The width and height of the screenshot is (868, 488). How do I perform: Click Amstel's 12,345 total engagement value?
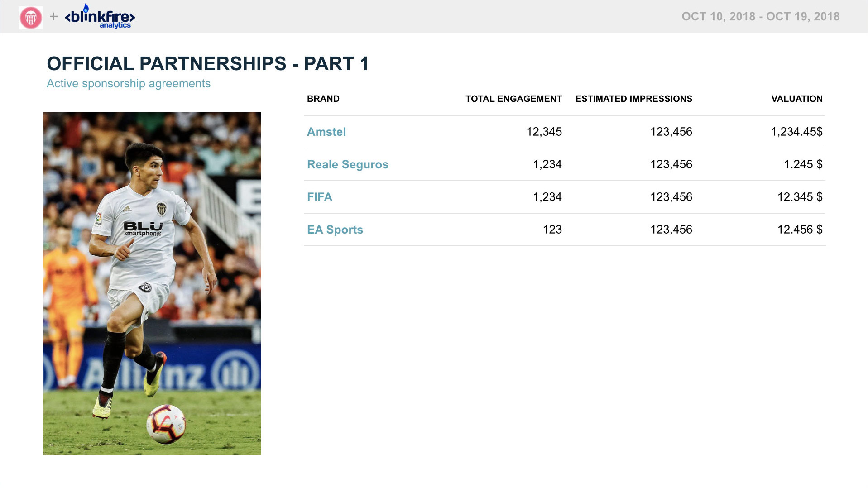pyautogui.click(x=544, y=132)
